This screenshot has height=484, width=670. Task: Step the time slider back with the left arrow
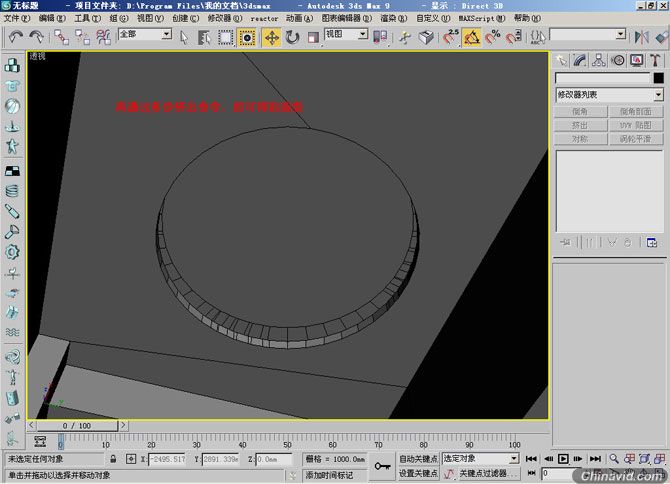point(31,425)
